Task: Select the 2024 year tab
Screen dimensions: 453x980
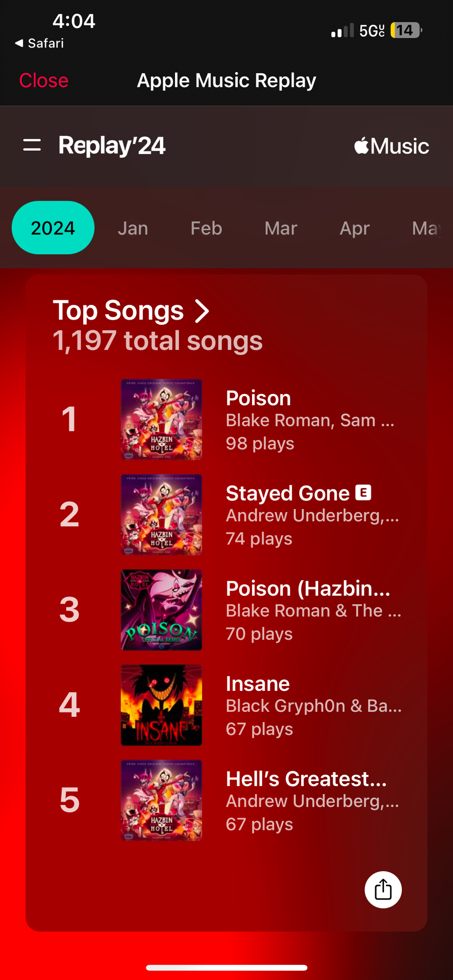Action: pyautogui.click(x=53, y=228)
